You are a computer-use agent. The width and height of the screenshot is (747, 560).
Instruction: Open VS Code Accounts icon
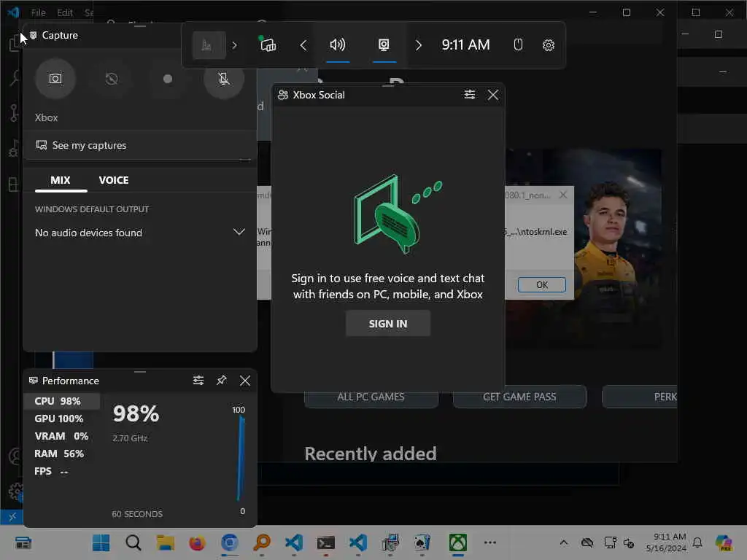[x=15, y=456]
